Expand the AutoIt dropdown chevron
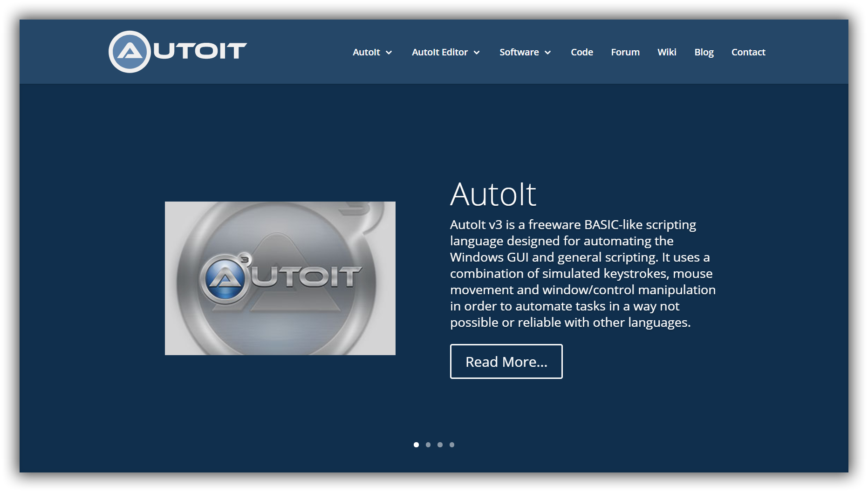868x492 pixels. click(x=389, y=53)
